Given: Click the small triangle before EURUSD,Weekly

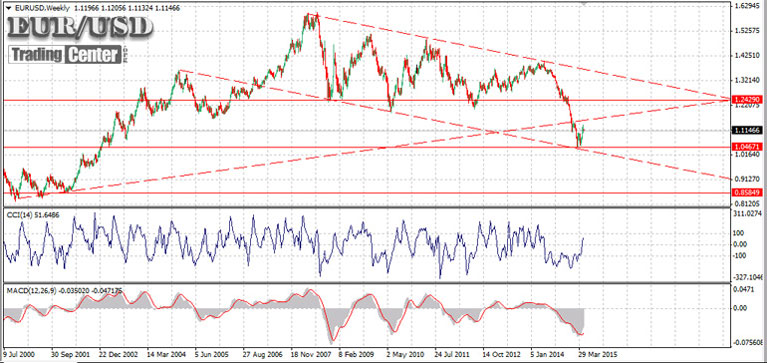Looking at the screenshot, I should [x=8, y=8].
